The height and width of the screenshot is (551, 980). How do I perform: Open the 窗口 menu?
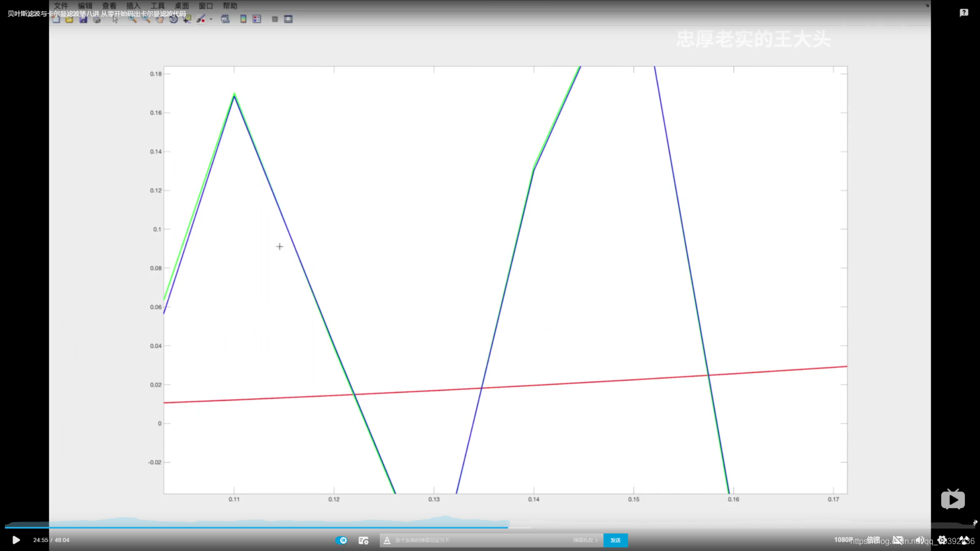point(206,6)
